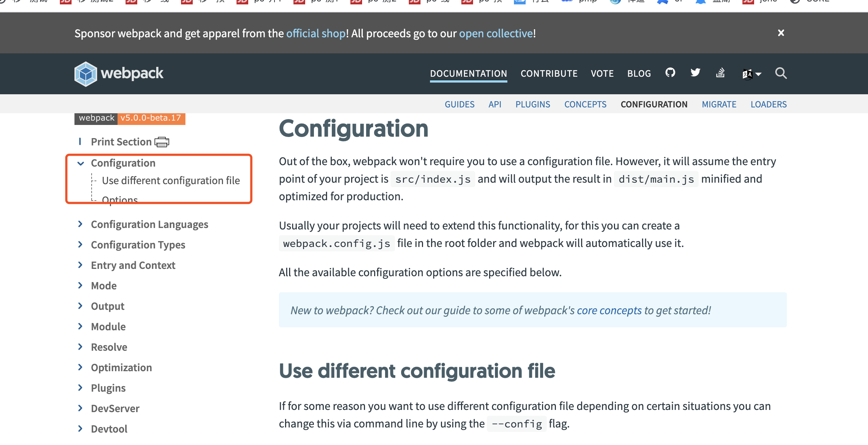Open the webpack Twitter icon

695,73
